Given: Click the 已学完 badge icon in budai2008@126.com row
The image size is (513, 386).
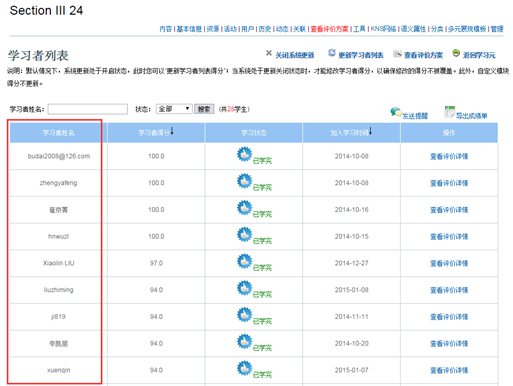Looking at the screenshot, I should tap(244, 154).
